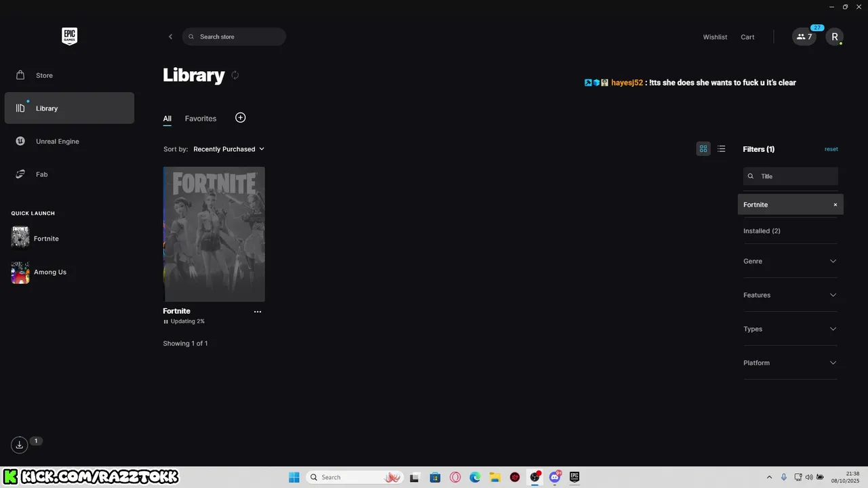This screenshot has height=488, width=868.
Task: Open the Windows Start menu
Action: pyautogui.click(x=294, y=477)
